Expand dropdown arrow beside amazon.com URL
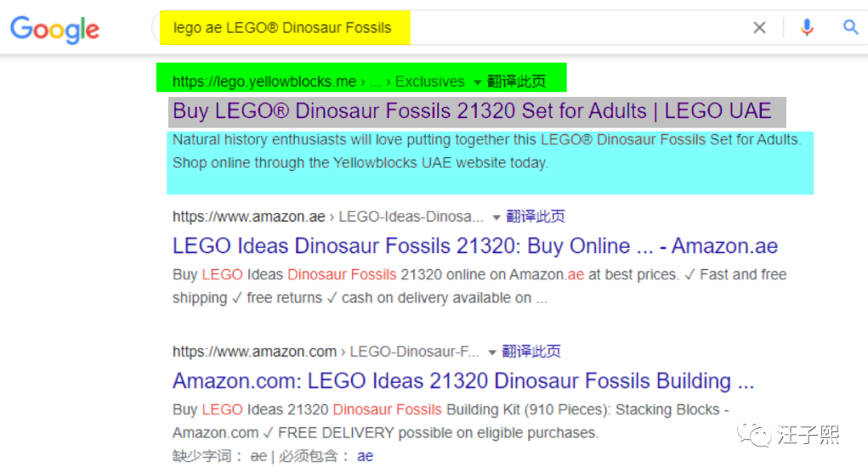Screen dimensions: 868x473 coord(492,353)
